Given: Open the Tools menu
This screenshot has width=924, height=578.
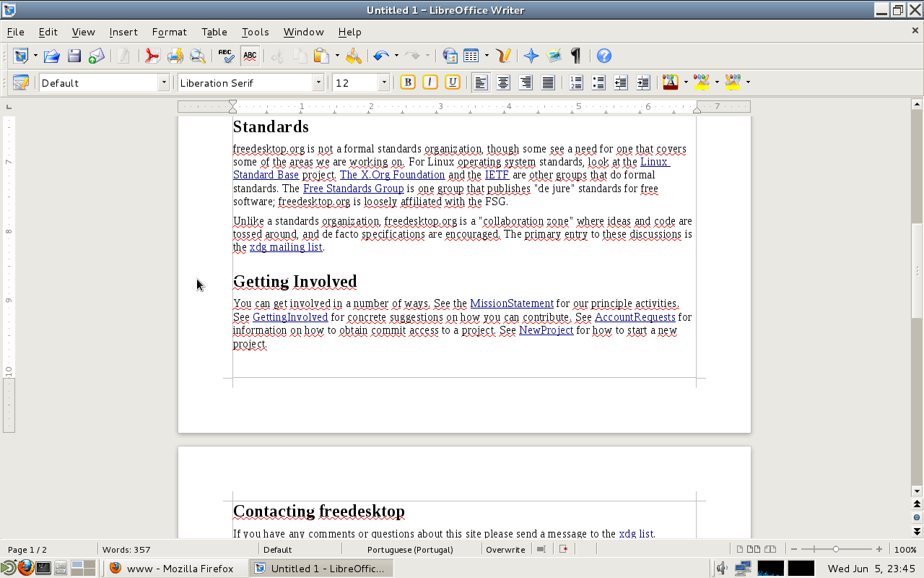Looking at the screenshot, I should coord(255,32).
